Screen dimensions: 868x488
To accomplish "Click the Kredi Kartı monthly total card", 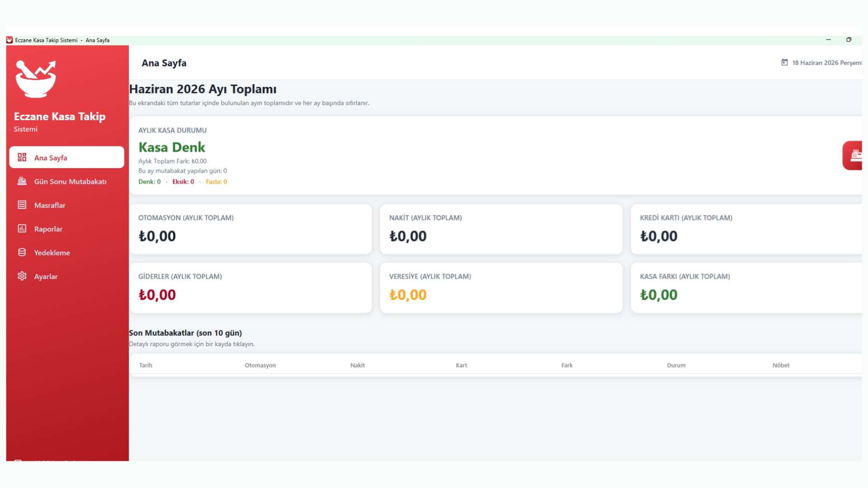I will [746, 229].
